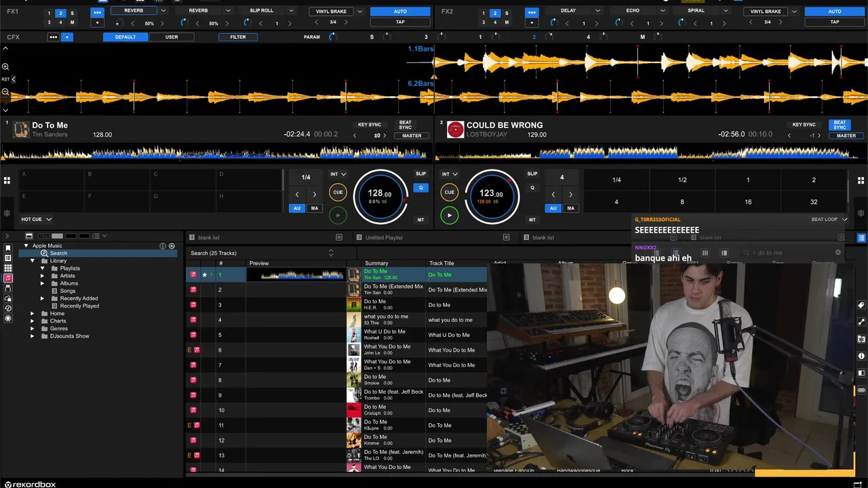Screen dimensions: 868x488
Task: Click deck 2 play button
Action: [449, 216]
